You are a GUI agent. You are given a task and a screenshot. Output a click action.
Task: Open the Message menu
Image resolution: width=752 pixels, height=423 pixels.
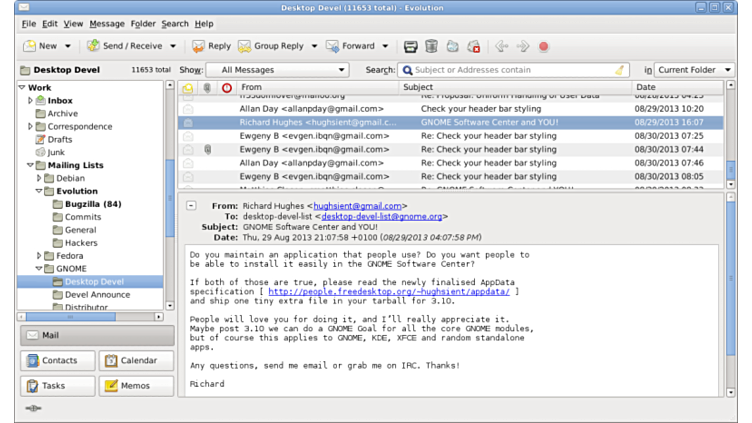[x=107, y=23]
